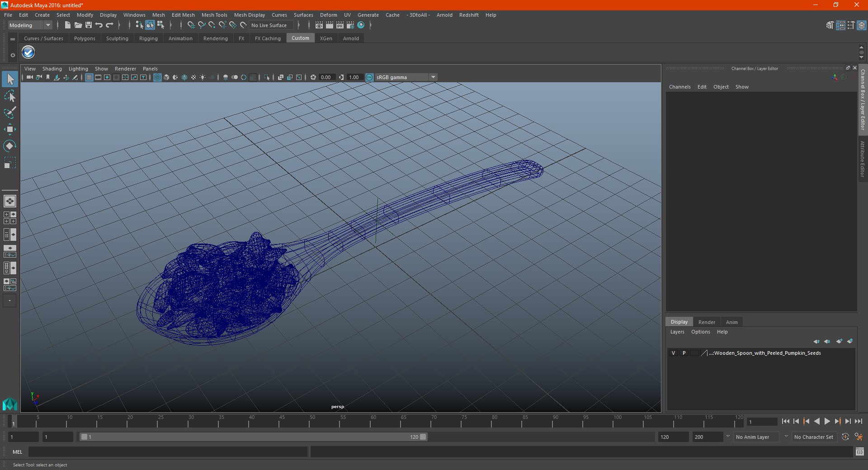Toggle snap to grids
Screen dimensions: 868x470
pos(191,25)
